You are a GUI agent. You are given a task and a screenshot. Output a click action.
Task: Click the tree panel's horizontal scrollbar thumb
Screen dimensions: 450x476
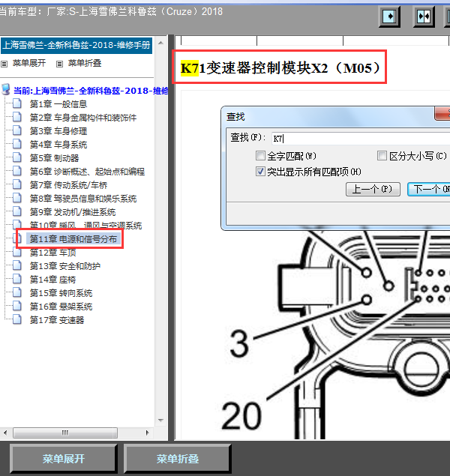tap(65, 433)
